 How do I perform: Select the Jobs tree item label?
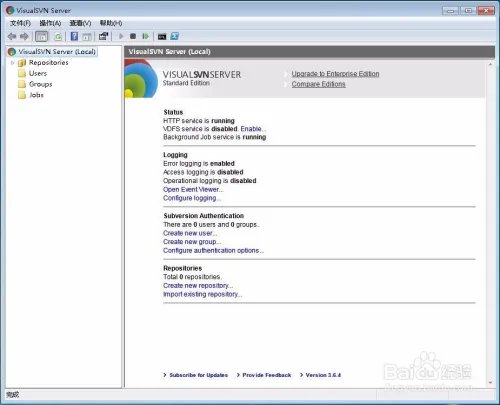point(36,95)
